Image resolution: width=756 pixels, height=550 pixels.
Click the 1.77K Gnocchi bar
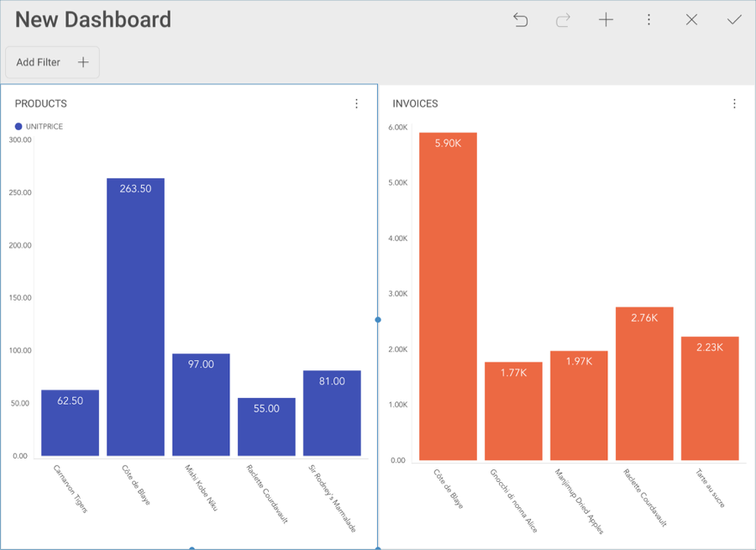click(513, 411)
